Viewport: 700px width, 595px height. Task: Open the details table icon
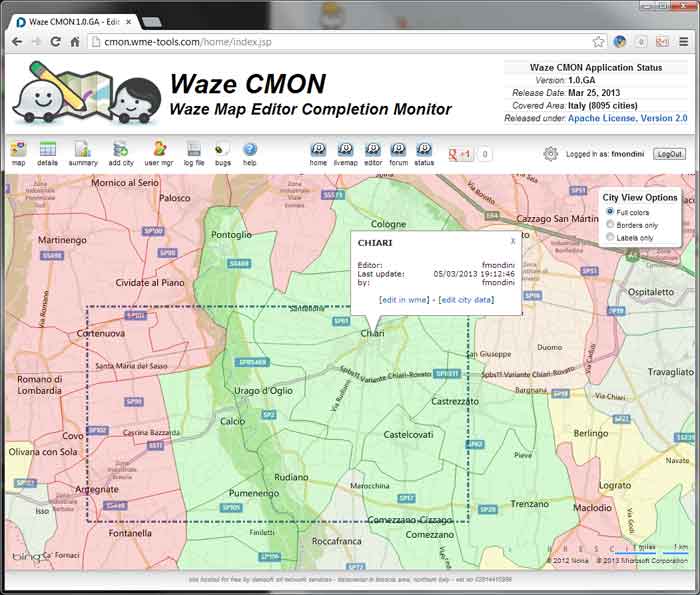point(47,153)
